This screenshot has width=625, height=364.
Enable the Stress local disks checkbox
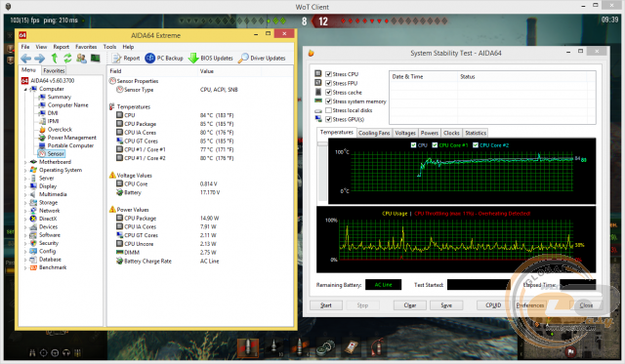[x=328, y=110]
